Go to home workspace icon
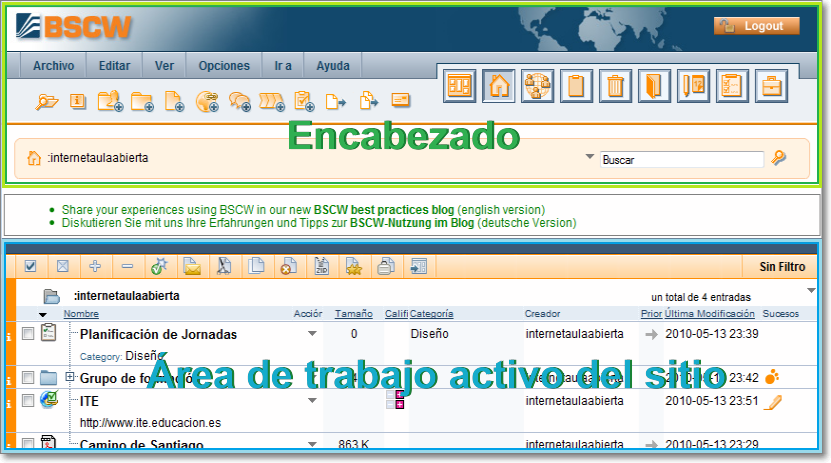Image resolution: width=831 pixels, height=463 pixels. pos(499,86)
